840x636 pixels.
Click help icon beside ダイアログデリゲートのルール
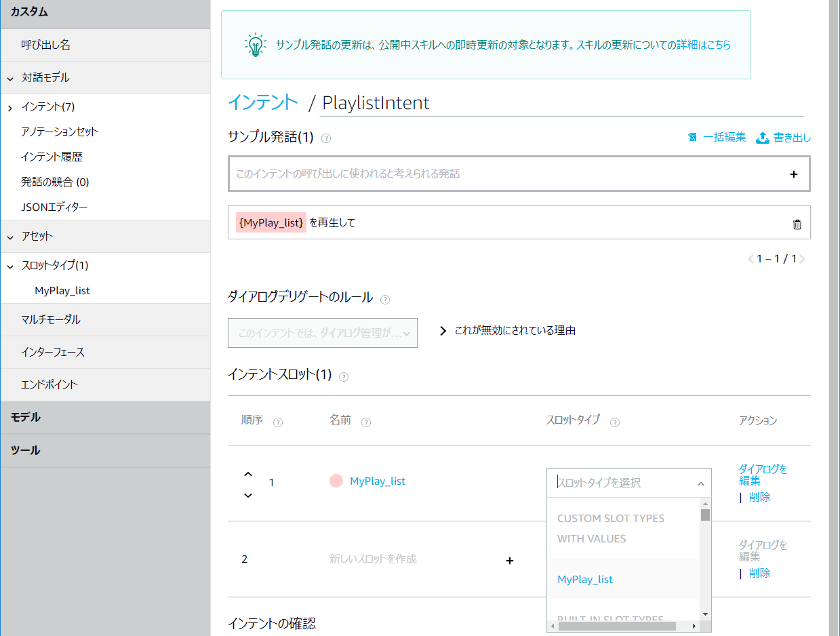pyautogui.click(x=385, y=299)
